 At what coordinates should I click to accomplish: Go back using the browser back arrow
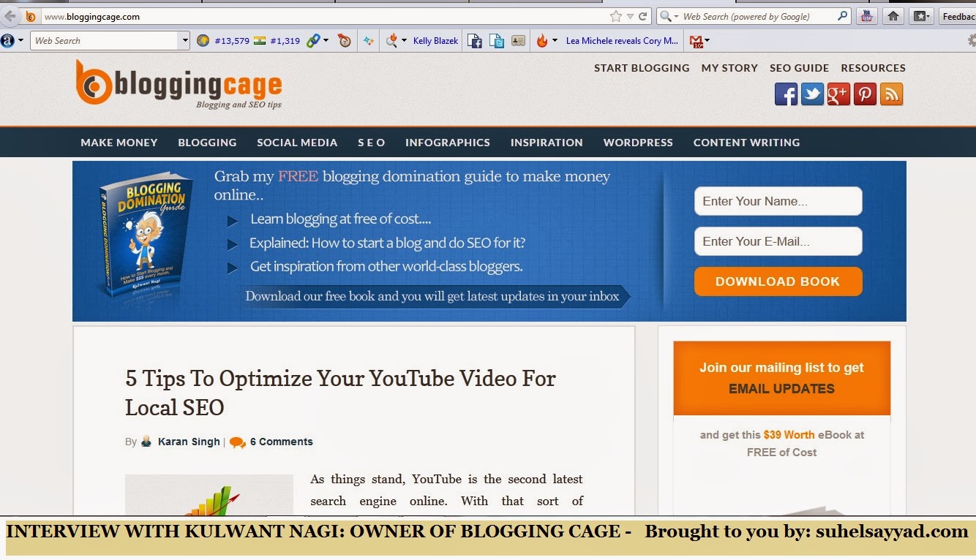click(x=10, y=16)
